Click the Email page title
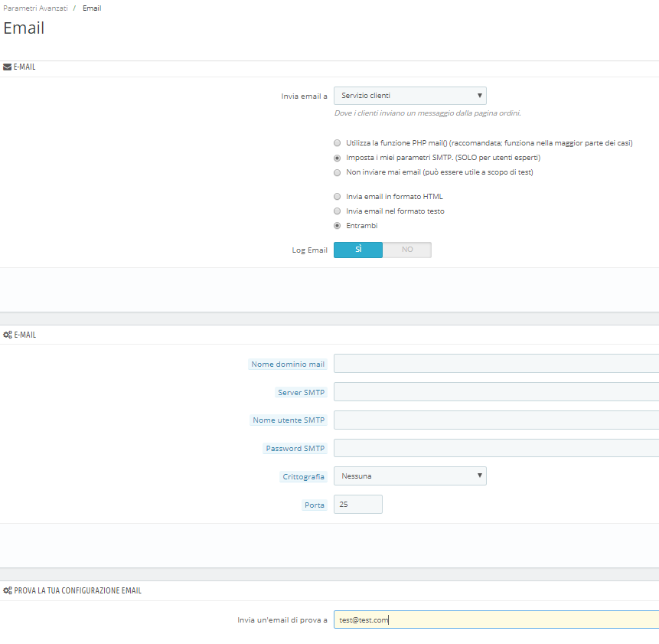The image size is (659, 644). (x=24, y=28)
